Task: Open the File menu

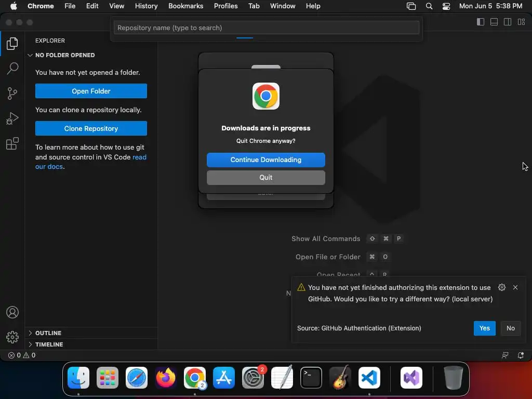Action: click(70, 6)
